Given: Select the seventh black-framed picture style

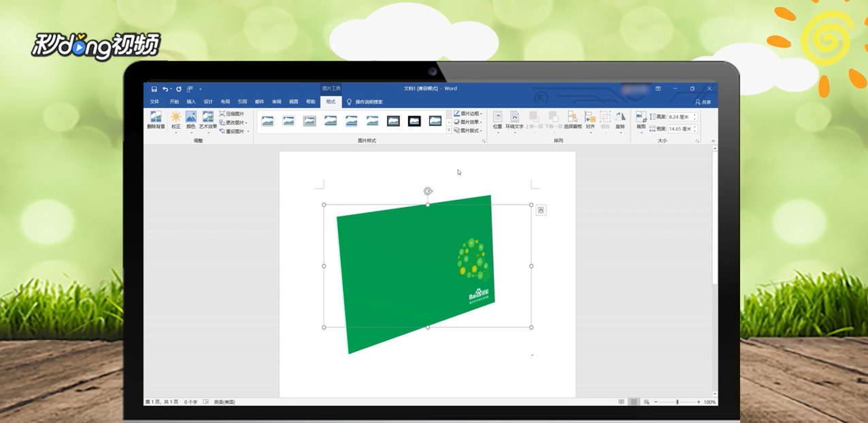Looking at the screenshot, I should [x=393, y=121].
